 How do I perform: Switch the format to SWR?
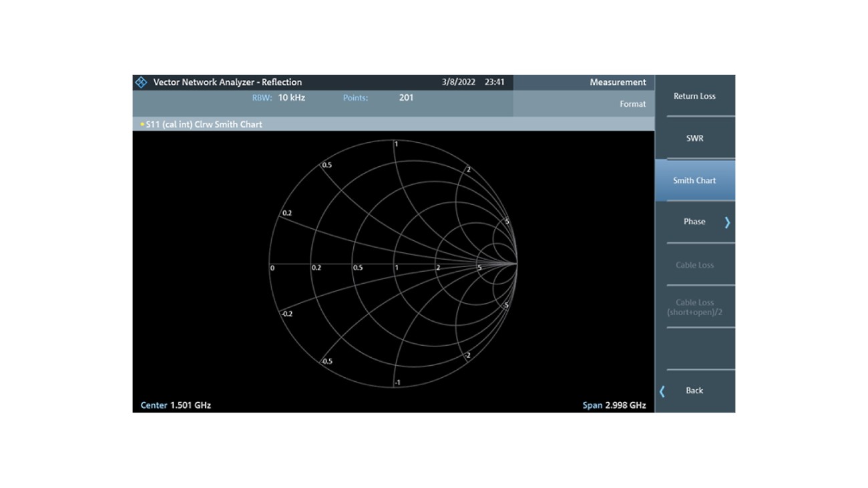[x=694, y=138]
